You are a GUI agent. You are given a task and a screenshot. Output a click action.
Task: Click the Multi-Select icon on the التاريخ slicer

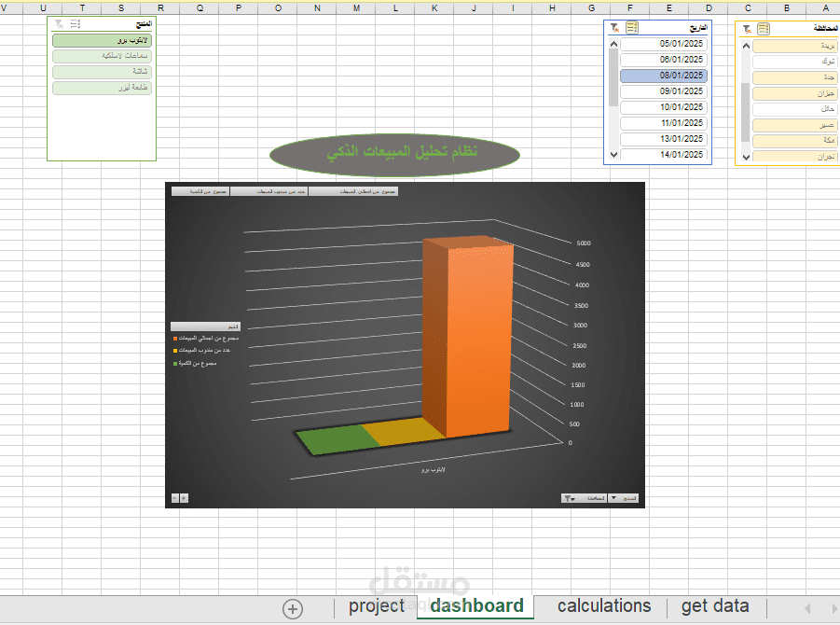[x=633, y=28]
